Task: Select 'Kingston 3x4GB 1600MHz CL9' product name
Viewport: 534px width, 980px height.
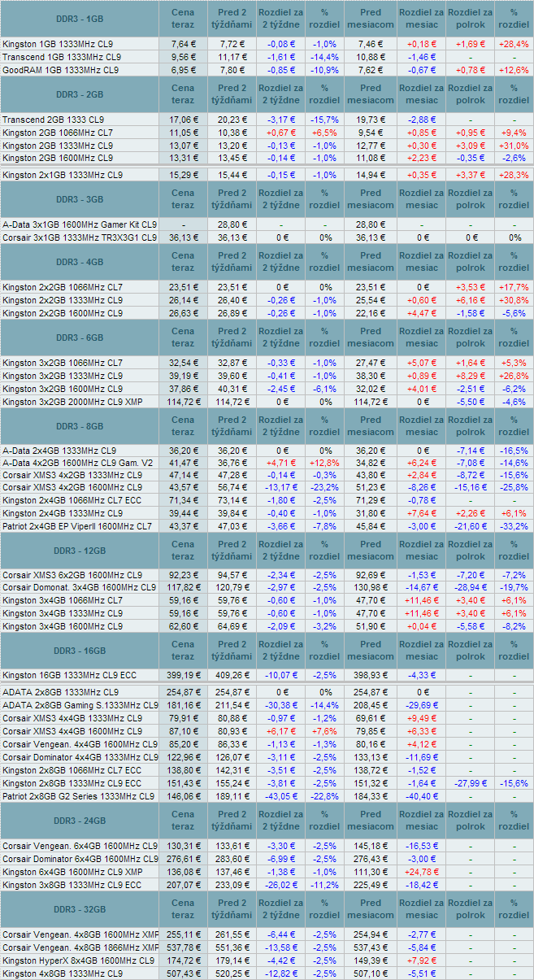Action: coord(63,625)
